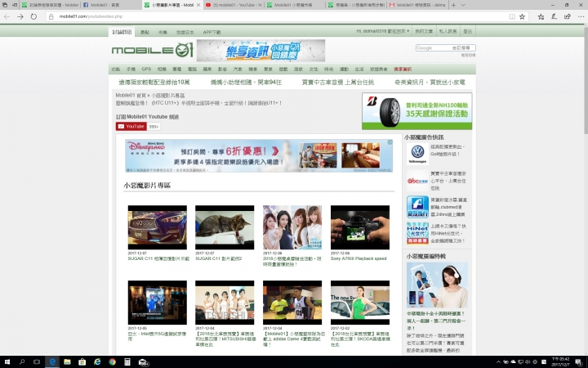Open the reading view book icon
This screenshot has width=588, height=368.
pos(512,16)
